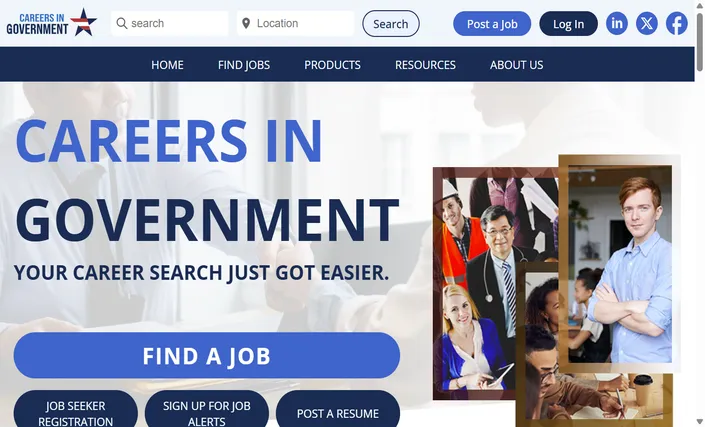
Task: Click the Post a Job button
Action: (492, 24)
